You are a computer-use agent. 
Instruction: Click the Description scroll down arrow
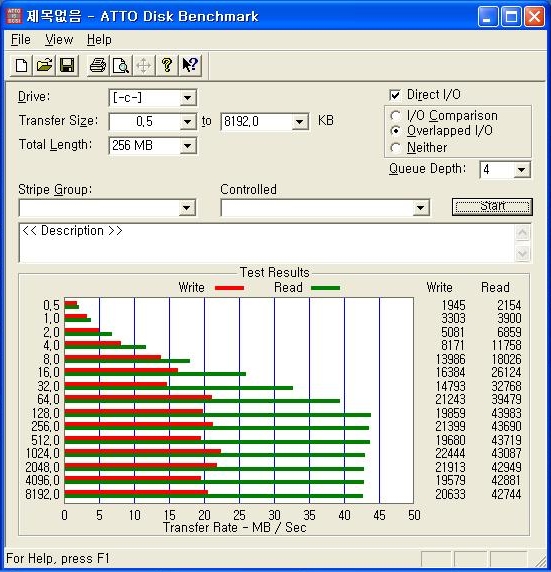tap(522, 253)
